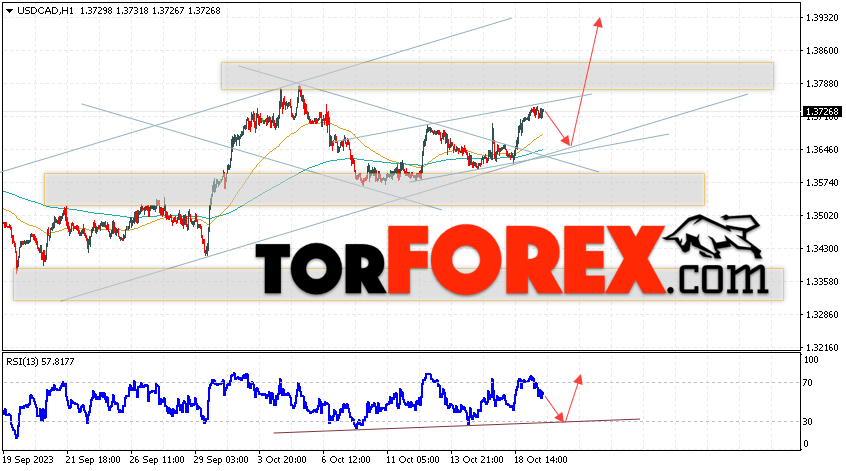
Task: Select the middle support zone rectangle
Action: pos(374,189)
